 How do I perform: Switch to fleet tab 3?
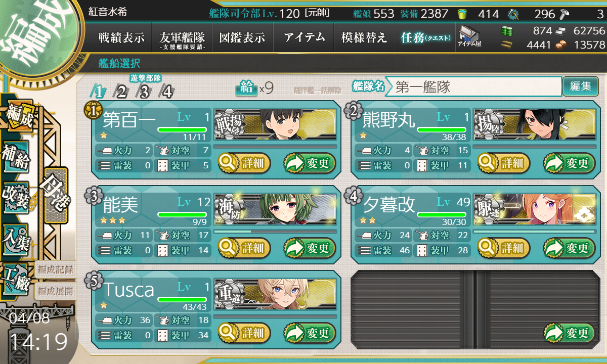[x=144, y=92]
